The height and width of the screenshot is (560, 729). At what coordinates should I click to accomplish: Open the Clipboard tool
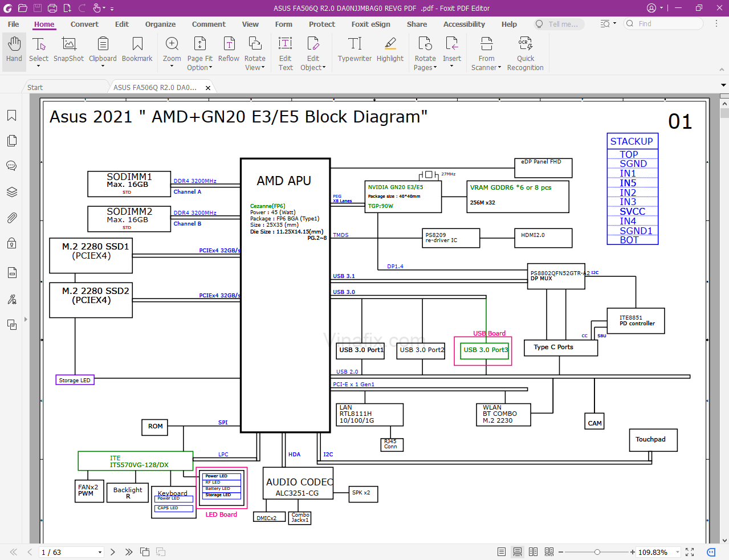point(103,52)
